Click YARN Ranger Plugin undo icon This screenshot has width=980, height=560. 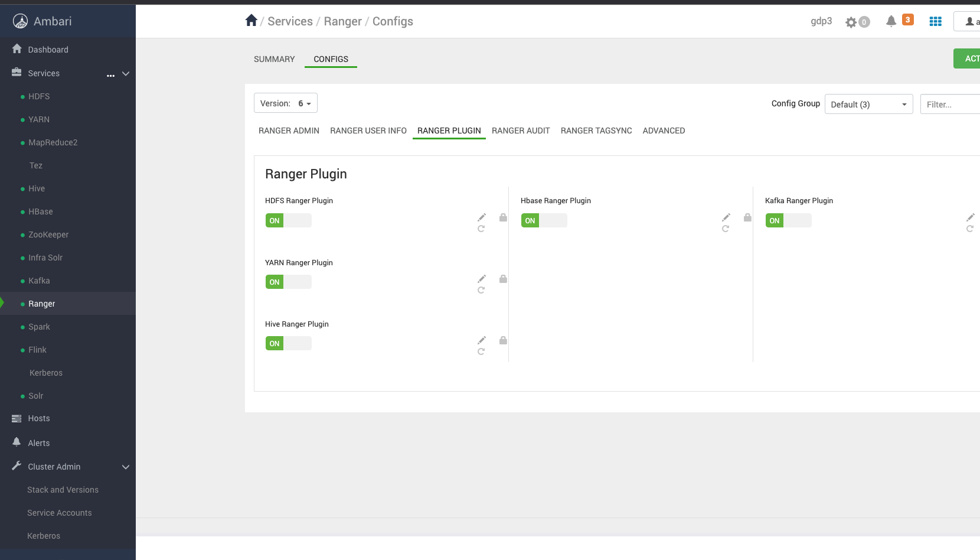tap(481, 290)
